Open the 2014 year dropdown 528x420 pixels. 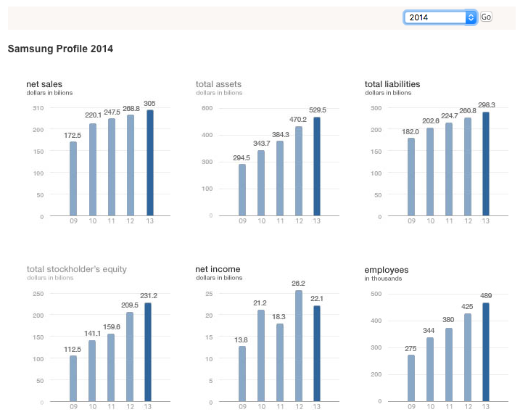(440, 17)
